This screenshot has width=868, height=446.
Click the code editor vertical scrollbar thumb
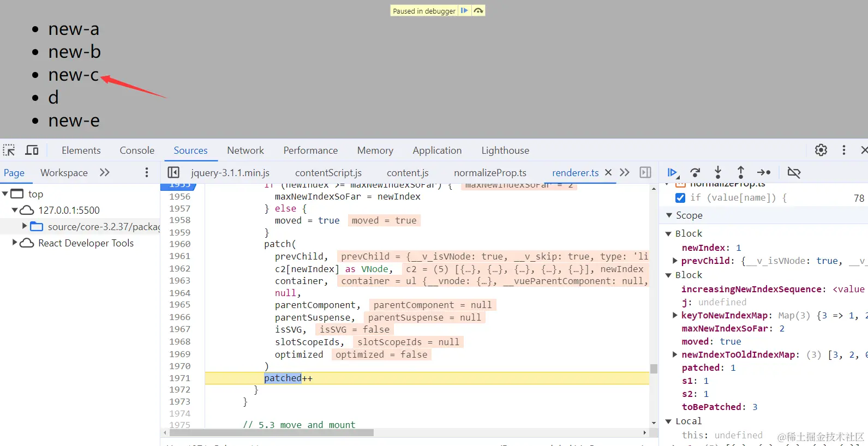tap(654, 369)
